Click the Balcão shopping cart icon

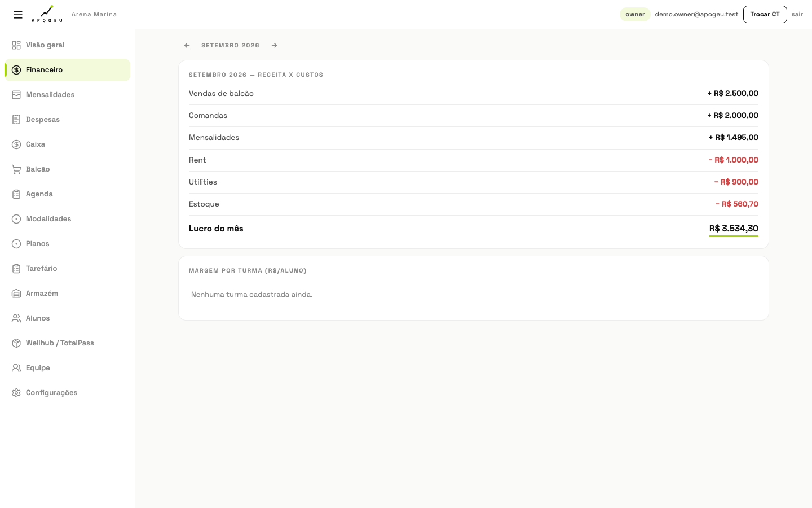click(16, 169)
